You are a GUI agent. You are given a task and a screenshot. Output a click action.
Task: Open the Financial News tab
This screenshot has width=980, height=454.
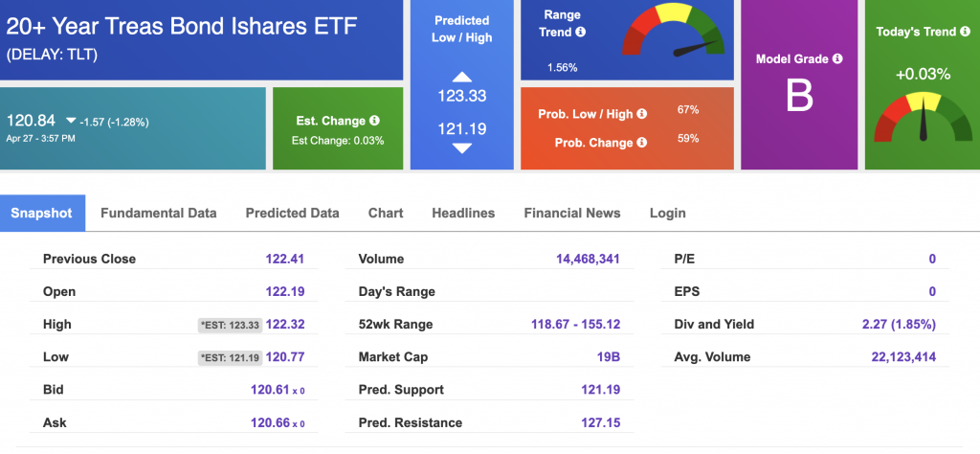coord(572,214)
